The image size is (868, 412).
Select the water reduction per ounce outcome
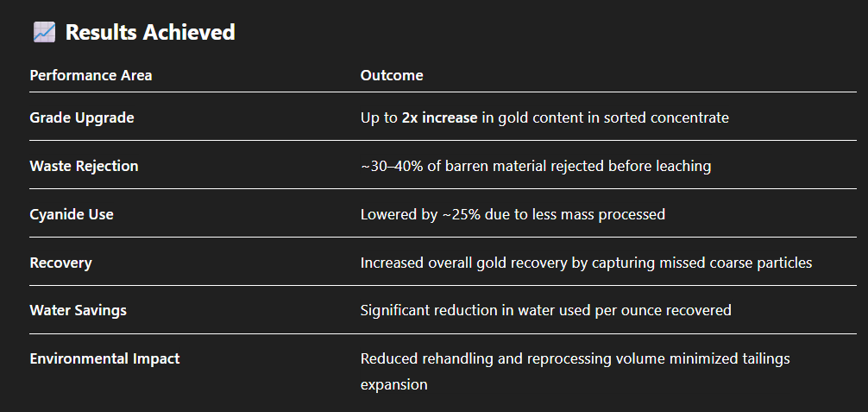[x=545, y=310]
